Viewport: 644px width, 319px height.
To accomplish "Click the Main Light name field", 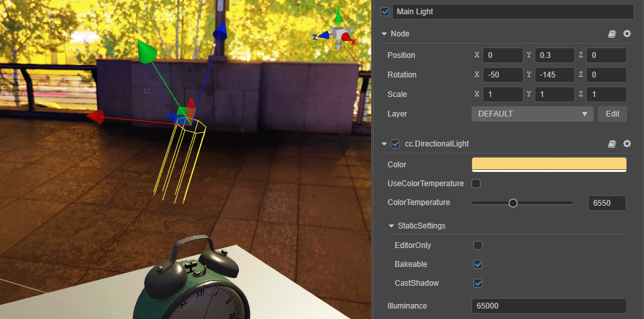I will click(513, 12).
